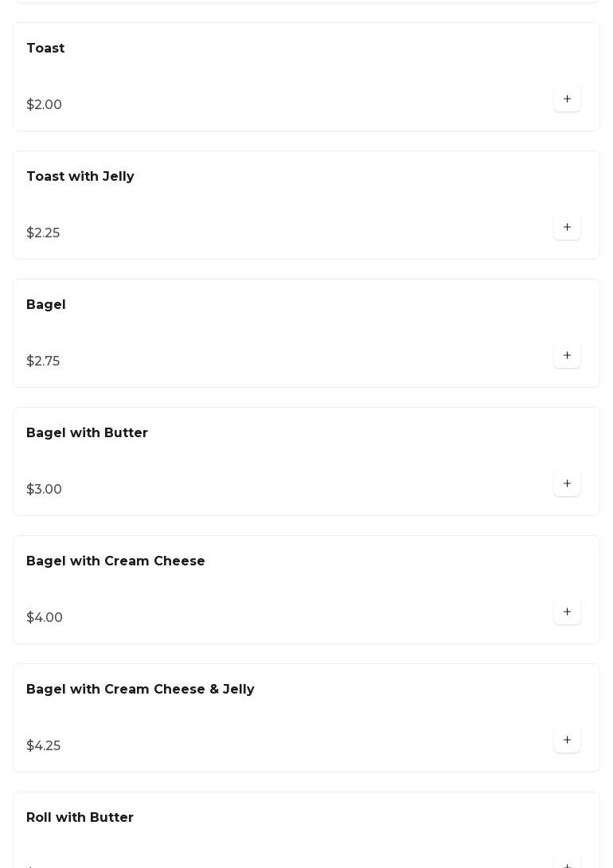Click the $4.25 price text
Screen dimensions: 613x868
click(x=44, y=745)
